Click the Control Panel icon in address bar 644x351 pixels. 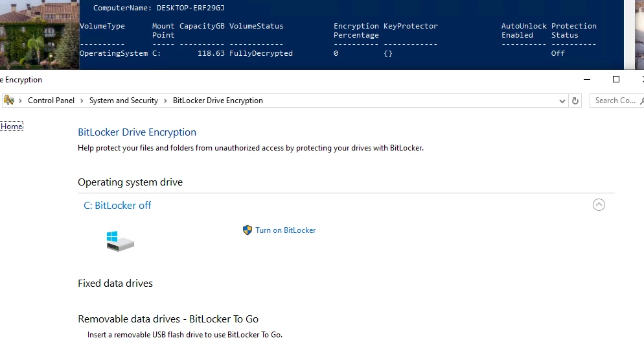9,101
